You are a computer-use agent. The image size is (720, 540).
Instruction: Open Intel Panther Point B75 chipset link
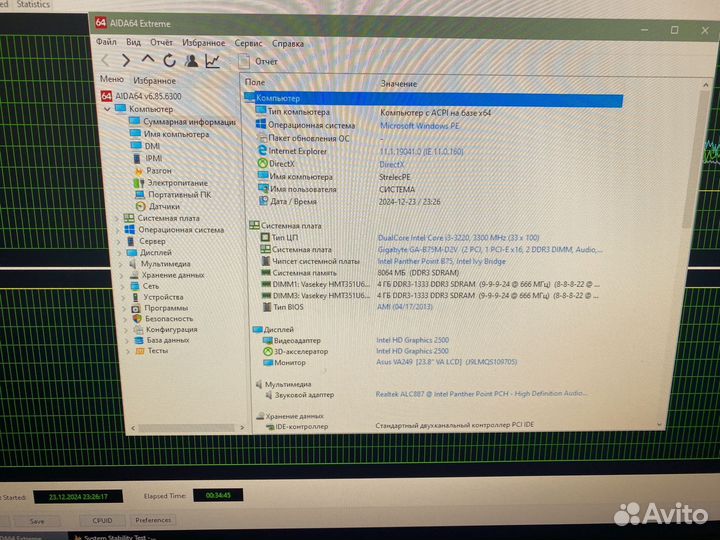(441, 261)
